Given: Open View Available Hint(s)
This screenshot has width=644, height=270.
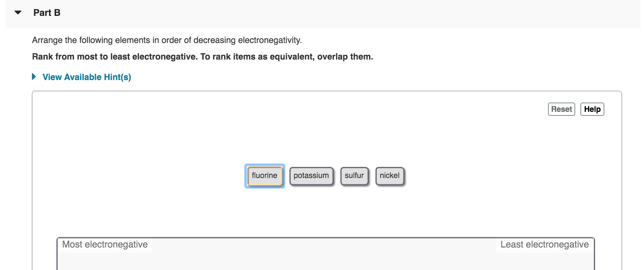Looking at the screenshot, I should pyautogui.click(x=86, y=77).
